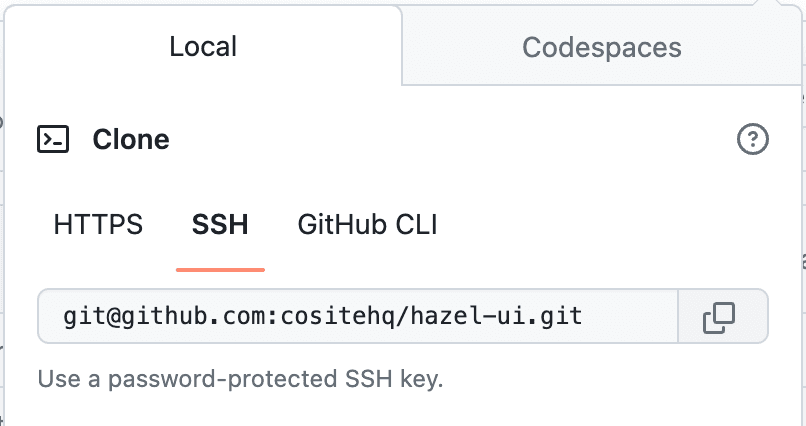806x426 pixels.
Task: Select the SSH clone option
Action: tap(220, 225)
